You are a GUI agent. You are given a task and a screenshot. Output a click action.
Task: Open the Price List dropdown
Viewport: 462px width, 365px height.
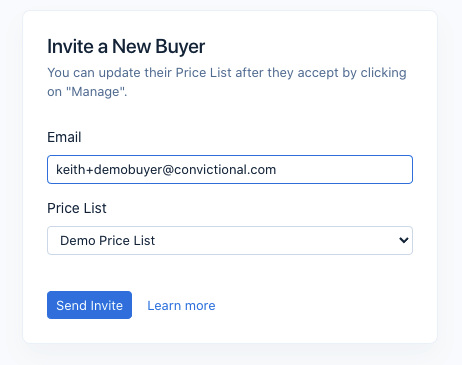pos(230,241)
